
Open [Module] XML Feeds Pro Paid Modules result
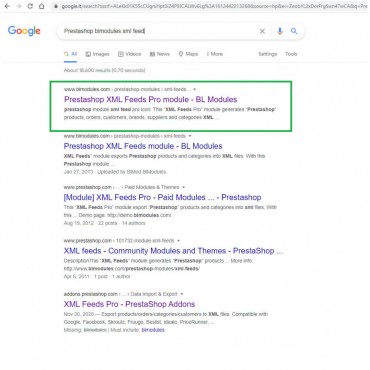click(162, 197)
